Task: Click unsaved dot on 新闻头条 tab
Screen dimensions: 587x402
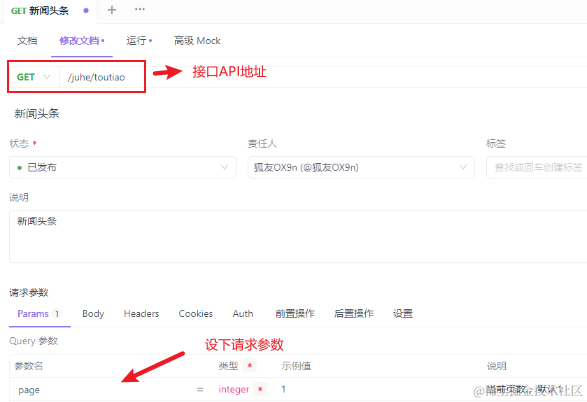Action: pos(86,10)
